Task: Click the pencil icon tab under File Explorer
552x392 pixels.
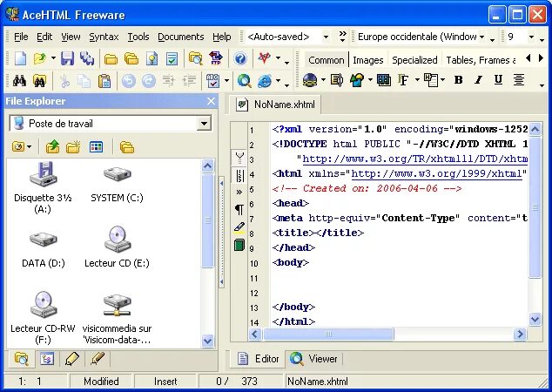Action: pyautogui.click(x=72, y=359)
